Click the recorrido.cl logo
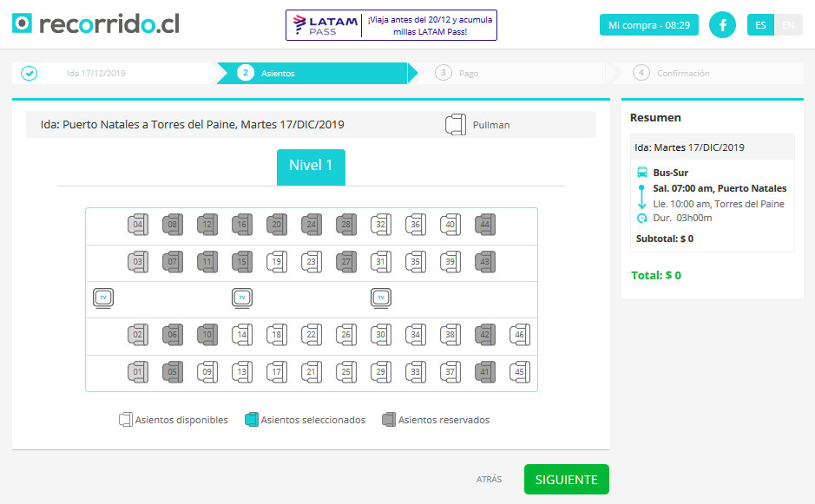Viewport: 815px width, 504px height. click(95, 24)
